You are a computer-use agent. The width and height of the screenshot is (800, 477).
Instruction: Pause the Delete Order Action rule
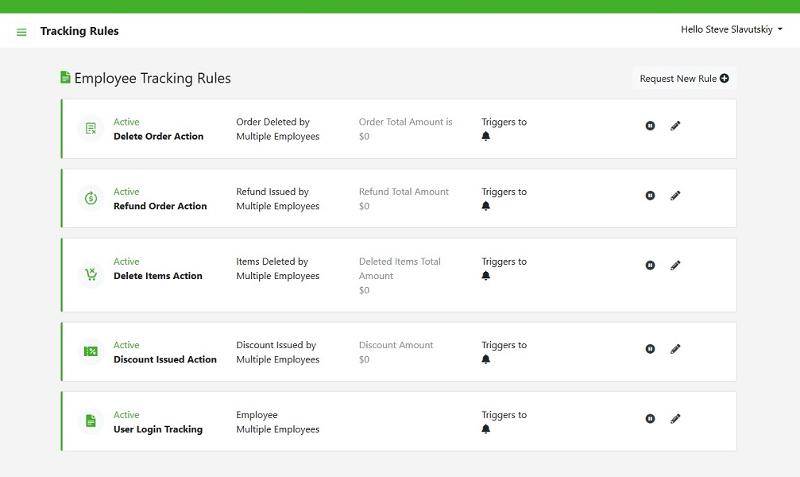pos(650,125)
